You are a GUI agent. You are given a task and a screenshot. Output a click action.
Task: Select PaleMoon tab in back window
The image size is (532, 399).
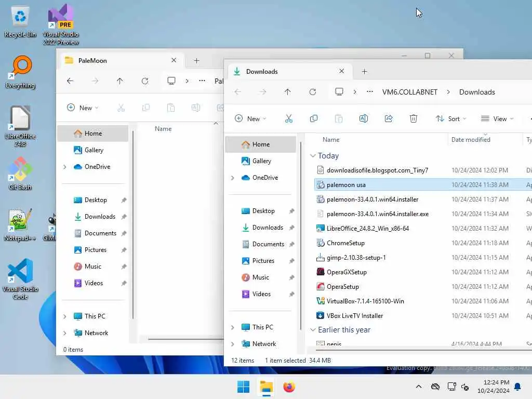pyautogui.click(x=123, y=60)
